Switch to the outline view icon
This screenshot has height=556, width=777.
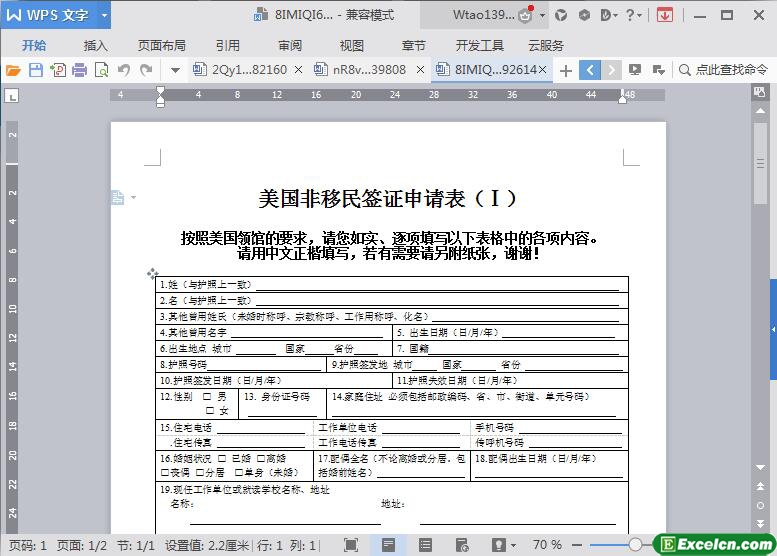click(x=425, y=545)
